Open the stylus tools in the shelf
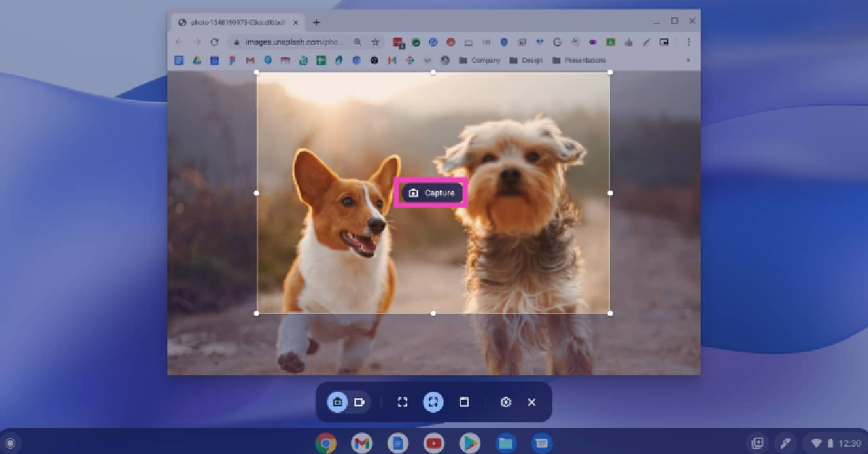Screen dimensions: 868x454 [x=784, y=442]
